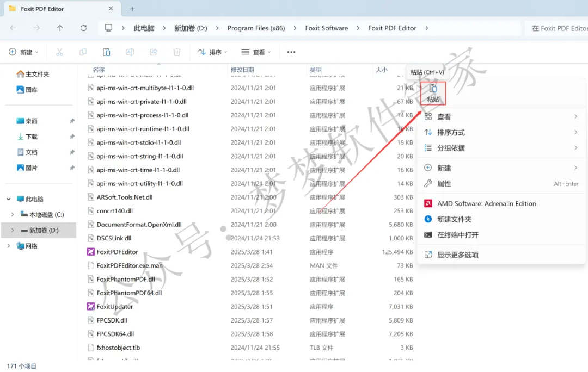Image resolution: width=588 pixels, height=372 pixels.
Task: Click the monitor icon in address bar
Action: coord(108,28)
